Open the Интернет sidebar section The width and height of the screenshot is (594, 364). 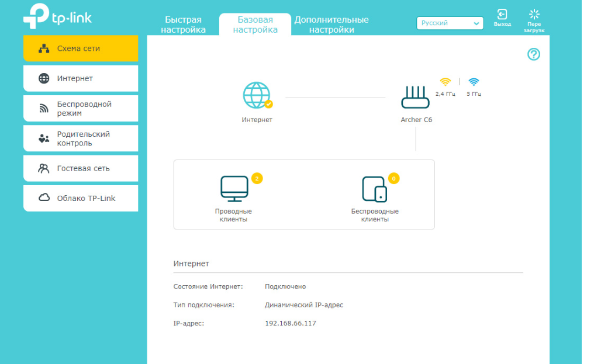[81, 78]
